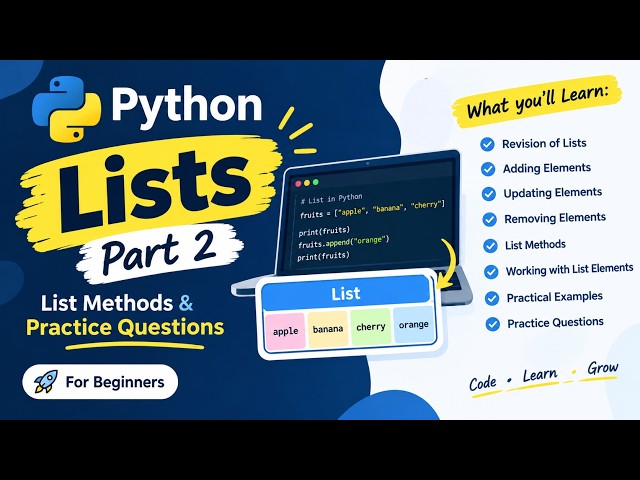
Task: Click the word Code in the tagline
Action: 483,383
